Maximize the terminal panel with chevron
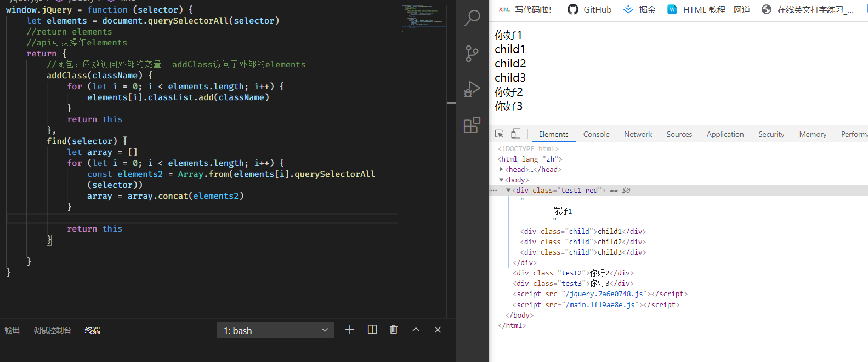 [x=416, y=330]
